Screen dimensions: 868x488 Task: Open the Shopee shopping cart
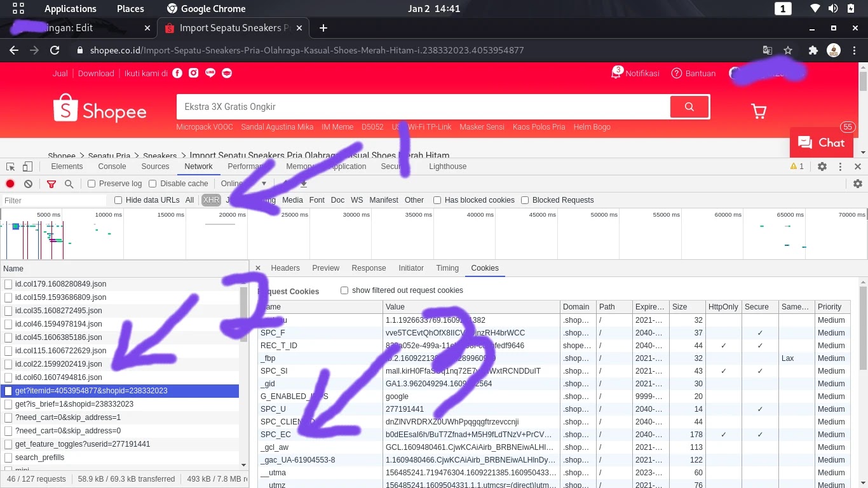(x=759, y=112)
